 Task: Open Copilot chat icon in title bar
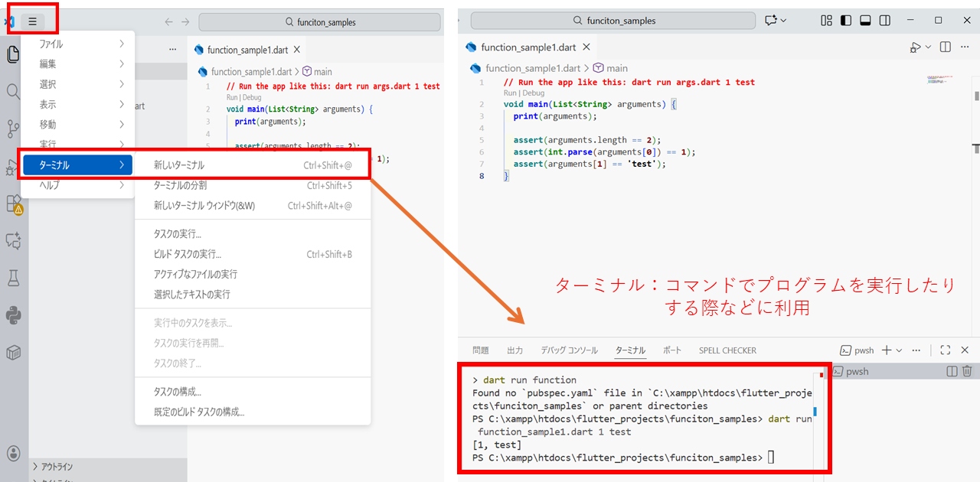(770, 21)
